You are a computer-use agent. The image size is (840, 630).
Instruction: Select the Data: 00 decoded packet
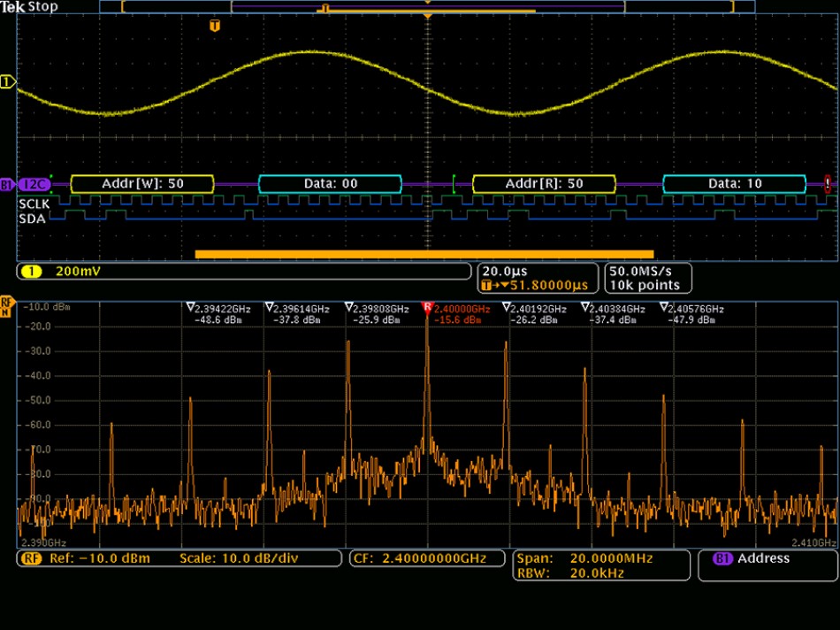[x=331, y=184]
